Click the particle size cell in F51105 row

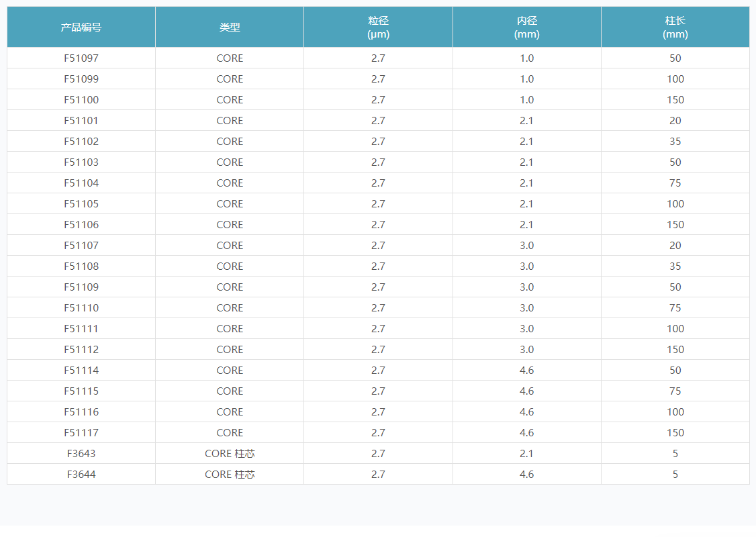(x=378, y=204)
